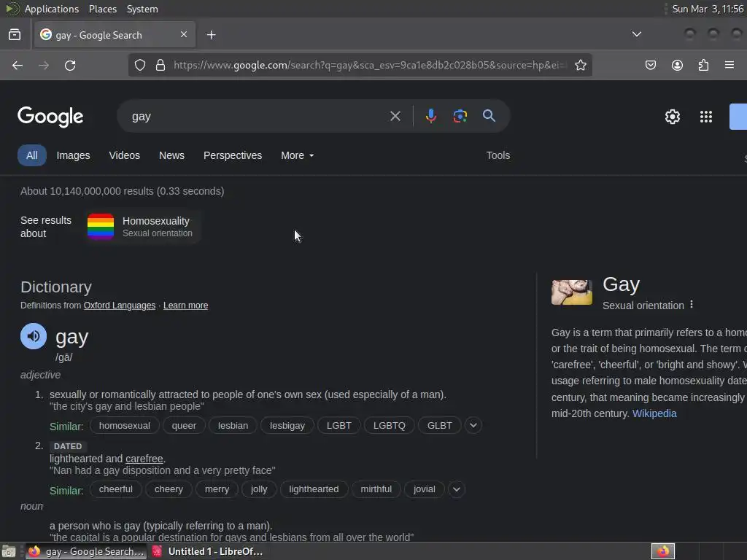Image resolution: width=747 pixels, height=560 pixels.
Task: Click the Google logo
Action: (50, 117)
